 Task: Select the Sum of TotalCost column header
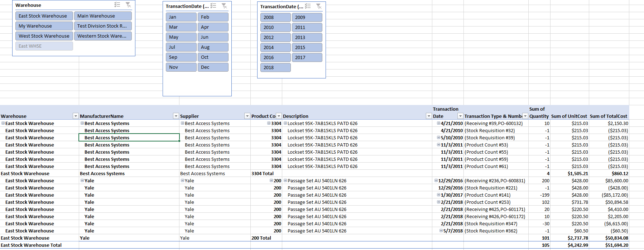(x=608, y=116)
